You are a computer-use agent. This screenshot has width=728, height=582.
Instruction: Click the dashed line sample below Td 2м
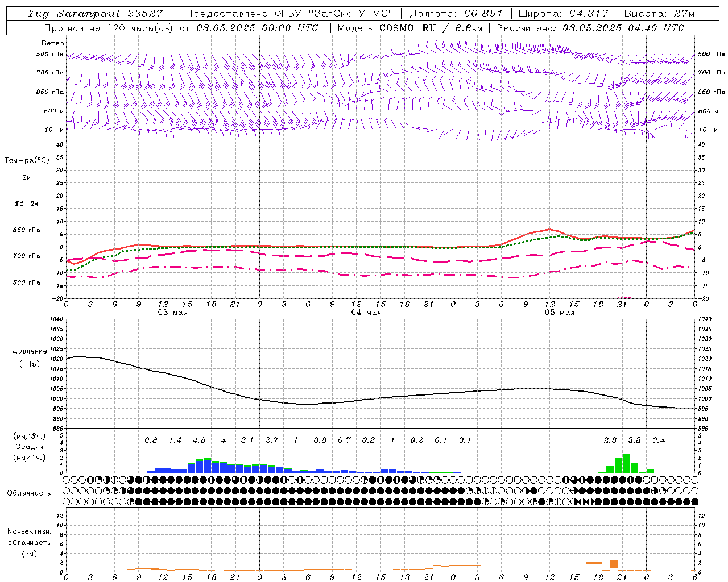[26, 210]
